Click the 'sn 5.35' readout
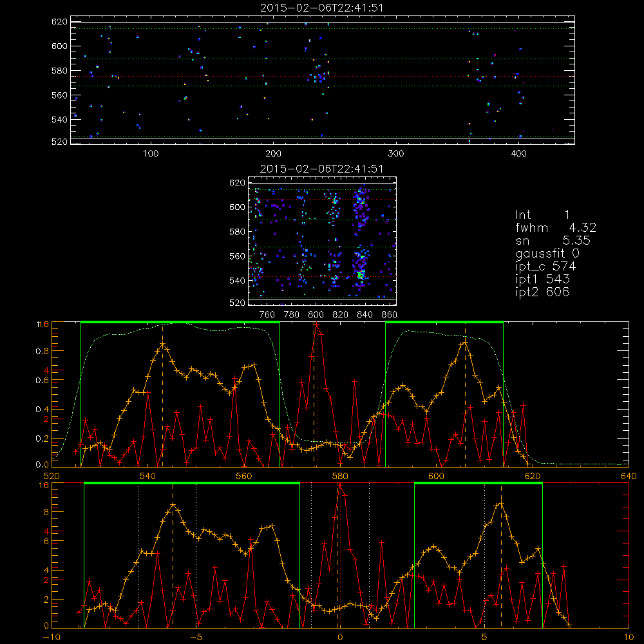This screenshot has height=644, width=644. click(553, 240)
